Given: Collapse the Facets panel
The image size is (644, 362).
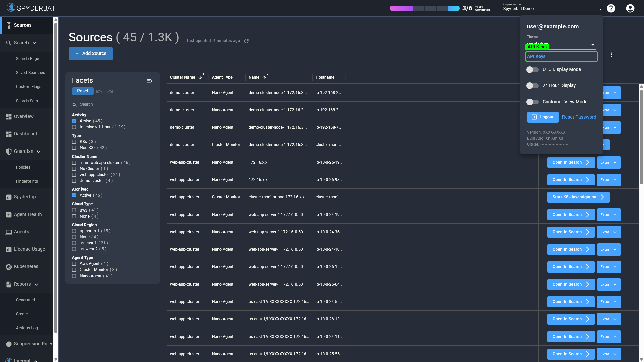Looking at the screenshot, I should [x=150, y=81].
